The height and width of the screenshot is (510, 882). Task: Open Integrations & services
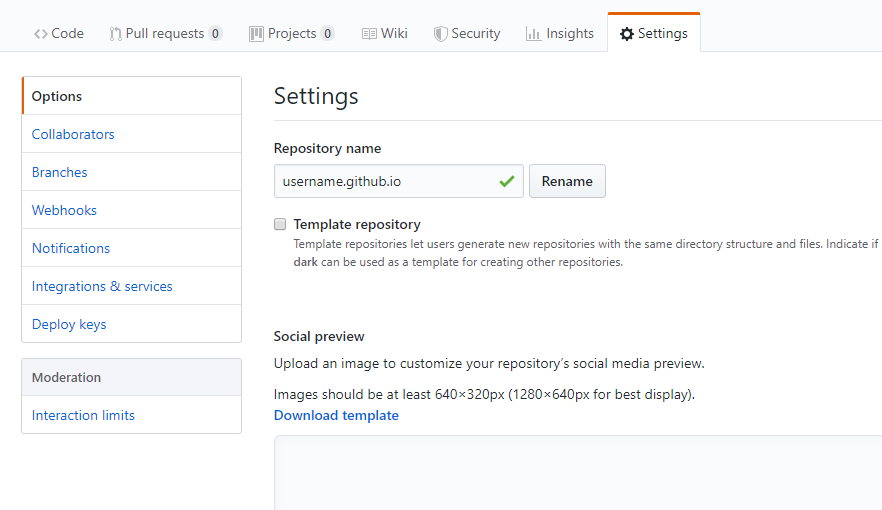tap(132, 286)
